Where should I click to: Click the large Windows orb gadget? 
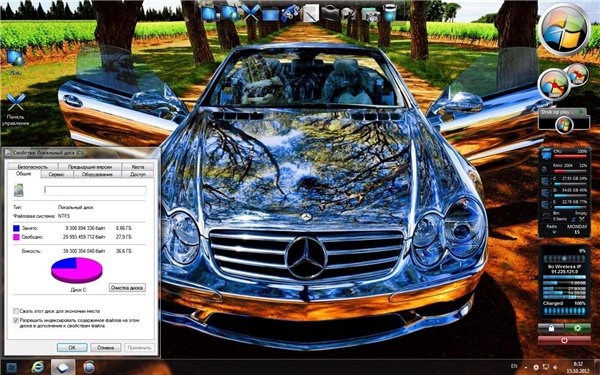tap(564, 29)
